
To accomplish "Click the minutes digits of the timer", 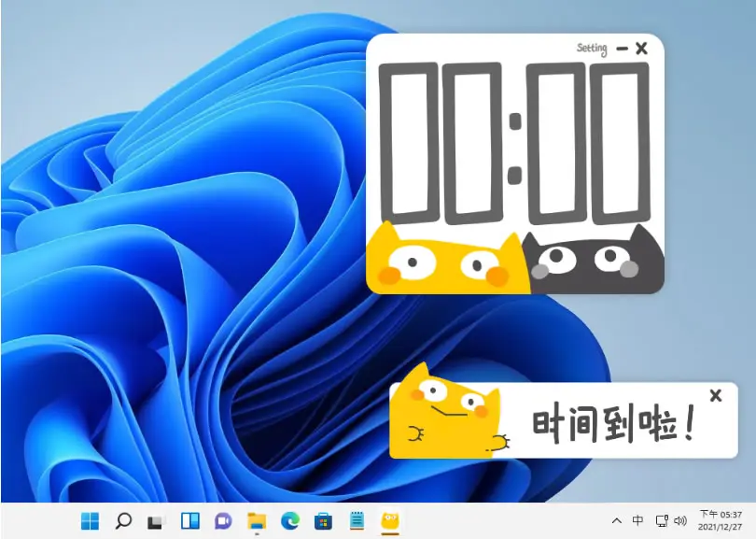I will click(441, 143).
